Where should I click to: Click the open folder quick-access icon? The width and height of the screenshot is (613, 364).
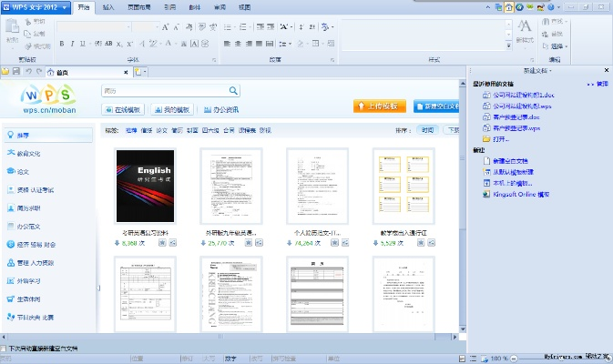(5, 72)
